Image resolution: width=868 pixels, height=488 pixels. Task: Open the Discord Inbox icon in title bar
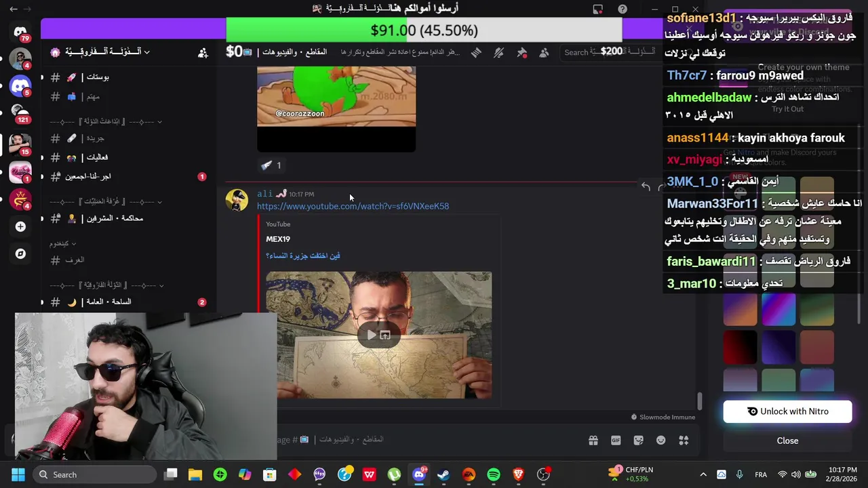(x=597, y=9)
